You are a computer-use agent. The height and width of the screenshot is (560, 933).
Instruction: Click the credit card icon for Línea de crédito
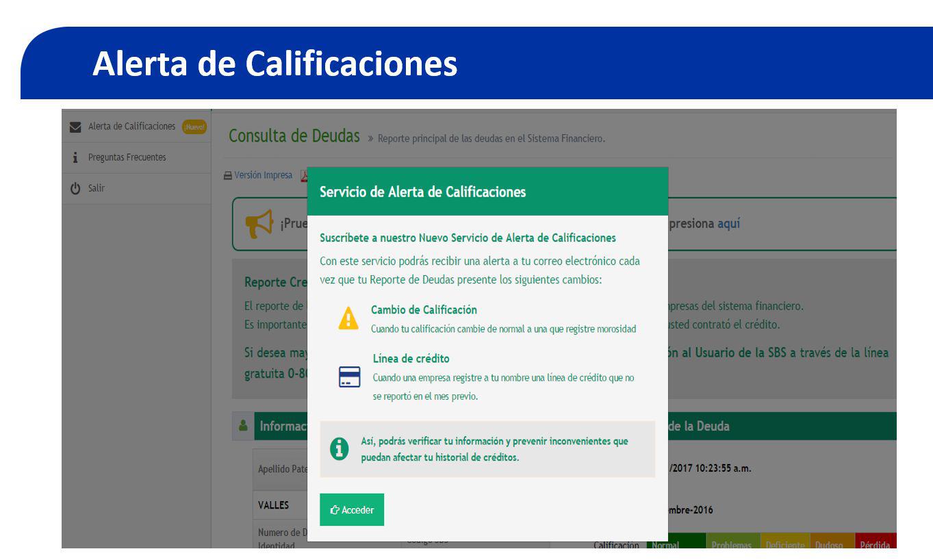[349, 377]
